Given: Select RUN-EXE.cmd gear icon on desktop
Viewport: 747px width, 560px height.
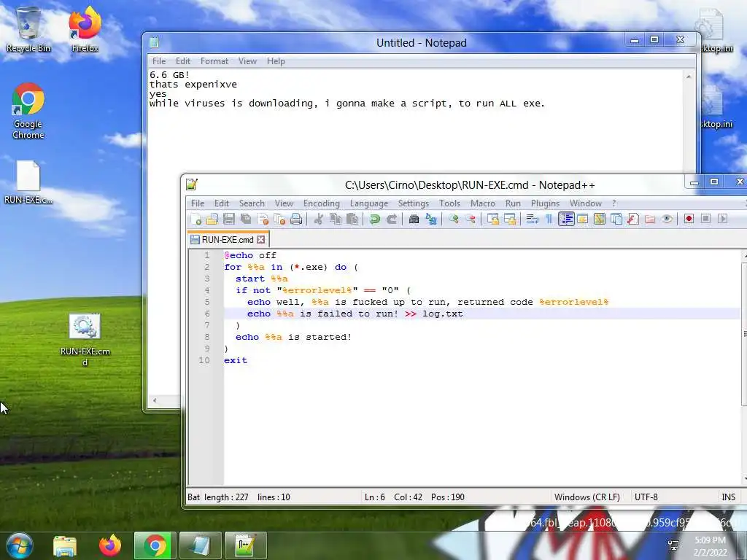Looking at the screenshot, I should [85, 340].
